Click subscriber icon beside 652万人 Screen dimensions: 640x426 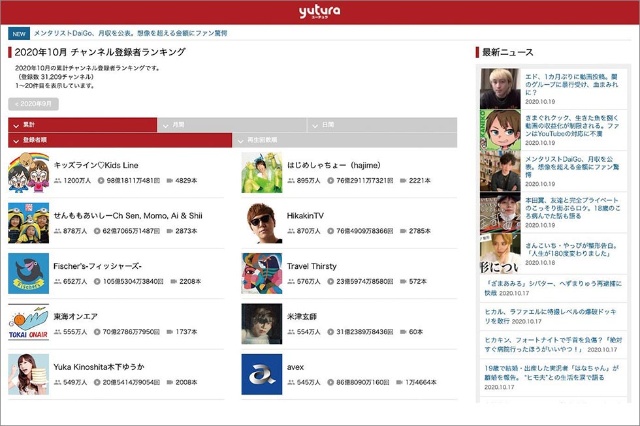coord(58,281)
